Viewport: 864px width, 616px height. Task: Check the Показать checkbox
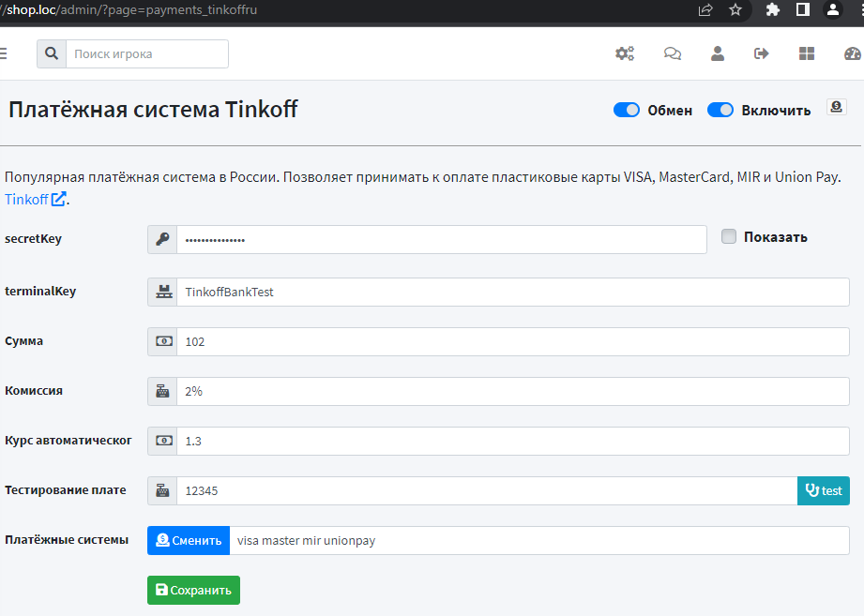point(729,237)
